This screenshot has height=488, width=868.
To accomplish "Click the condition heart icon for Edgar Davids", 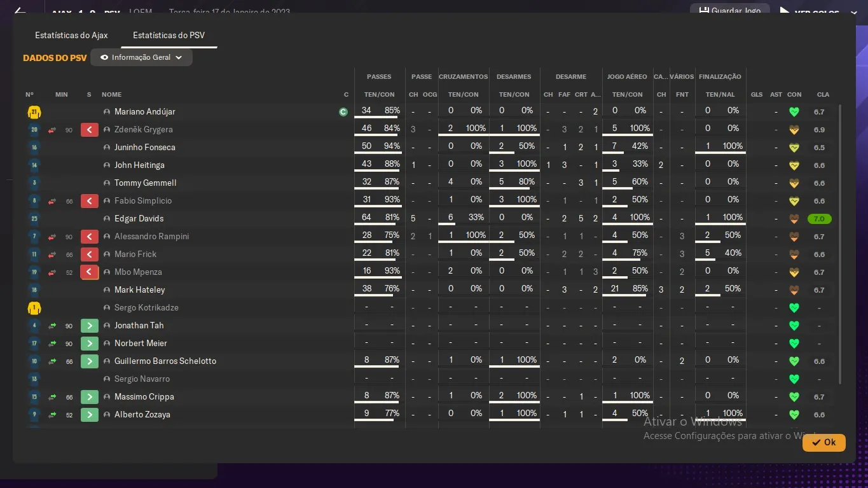I will [794, 219].
